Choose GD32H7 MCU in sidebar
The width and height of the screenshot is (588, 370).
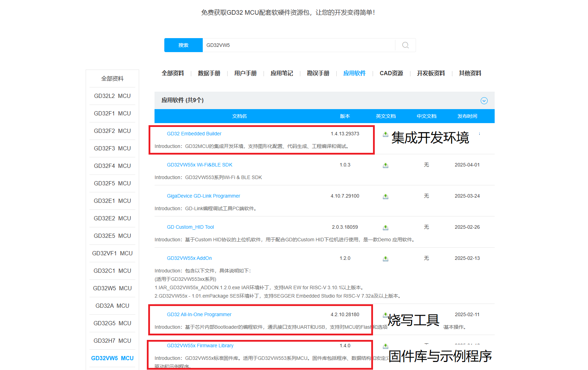pyautogui.click(x=112, y=341)
